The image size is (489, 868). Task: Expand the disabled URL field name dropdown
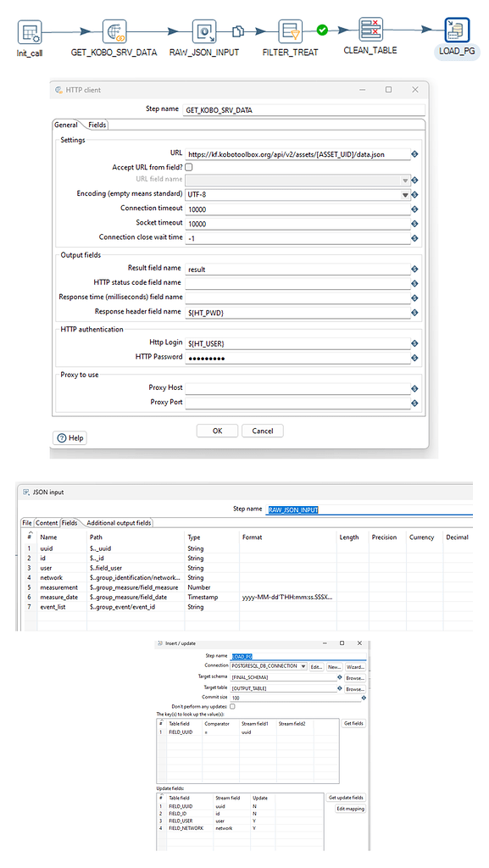pyautogui.click(x=405, y=181)
